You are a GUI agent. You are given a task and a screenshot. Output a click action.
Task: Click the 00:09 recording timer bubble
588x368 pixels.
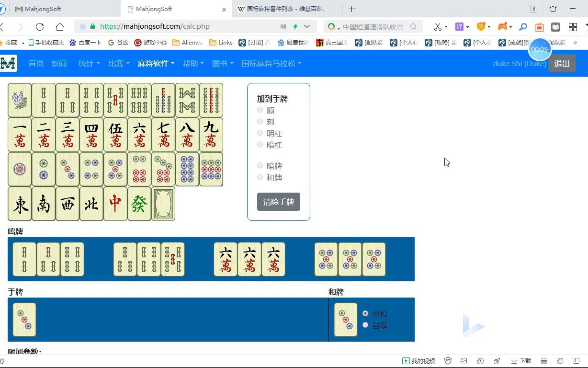(540, 49)
